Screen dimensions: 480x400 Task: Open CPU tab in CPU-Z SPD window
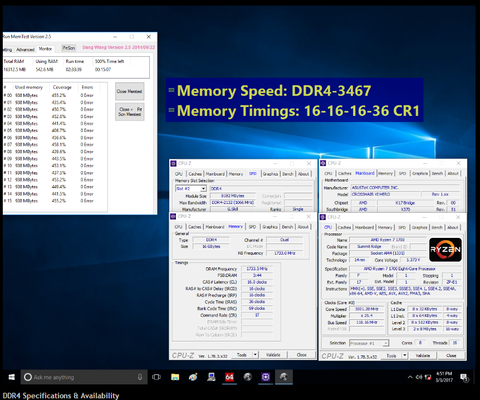coord(179,174)
